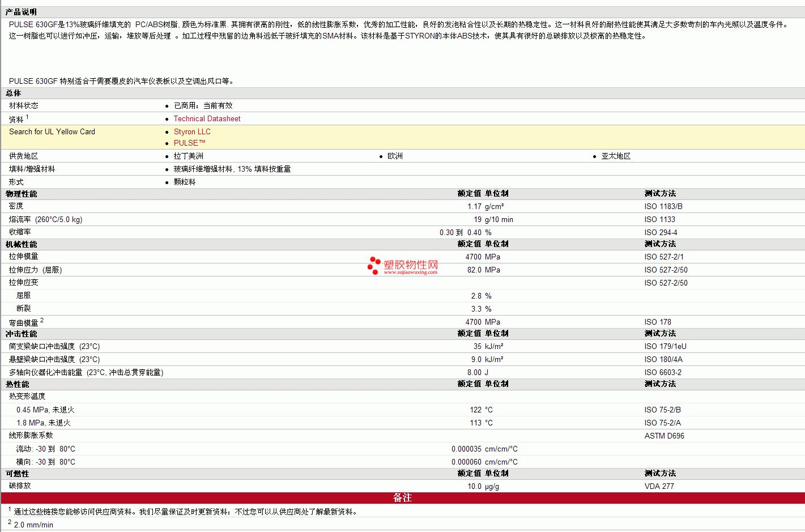
Task: Click the 密度 row label
Action: coord(16,207)
